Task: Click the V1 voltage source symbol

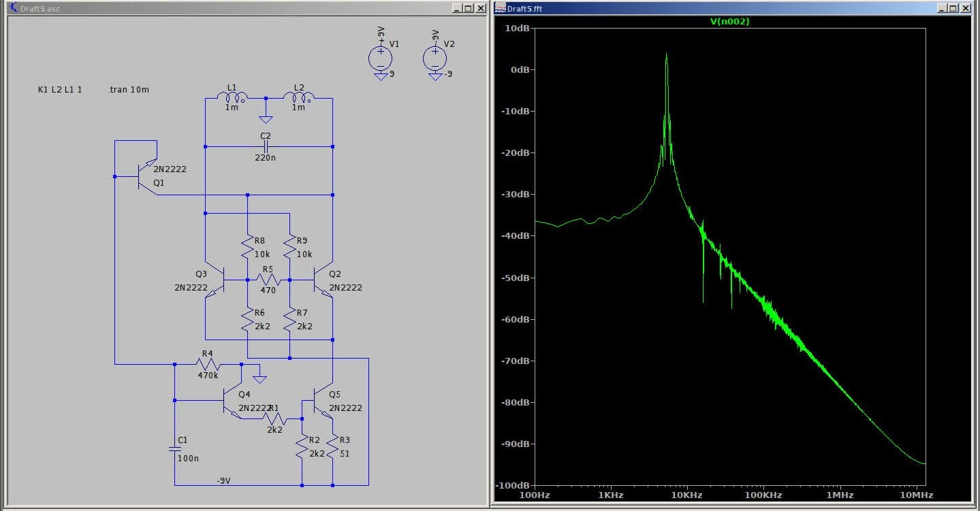Action: [380, 57]
